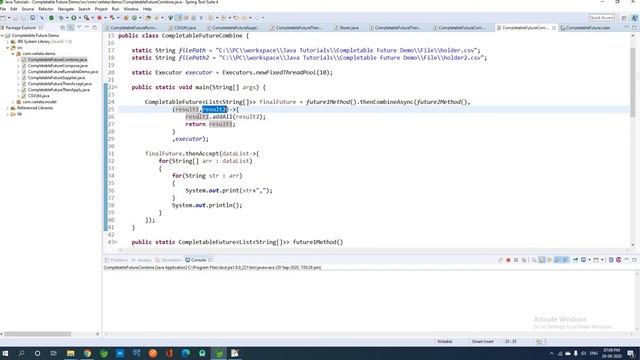
Task: Click Collapse All icon in Package Explorer toolbar
Action: (63, 28)
